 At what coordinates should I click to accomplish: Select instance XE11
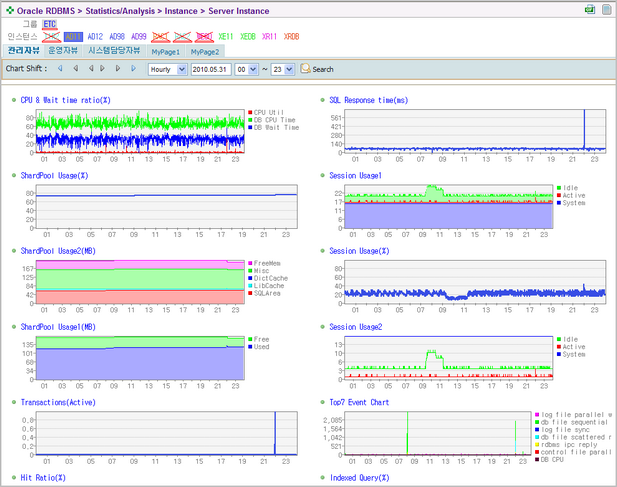(x=225, y=37)
